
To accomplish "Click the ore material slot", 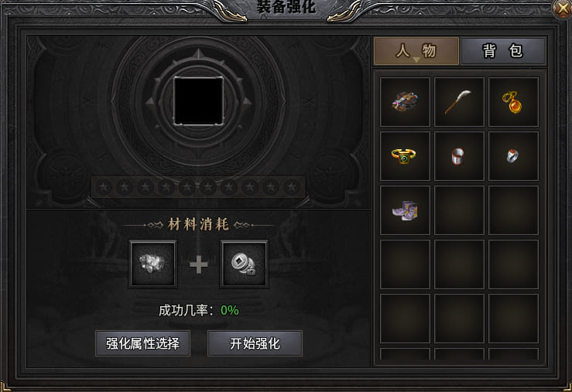I will point(152,264).
